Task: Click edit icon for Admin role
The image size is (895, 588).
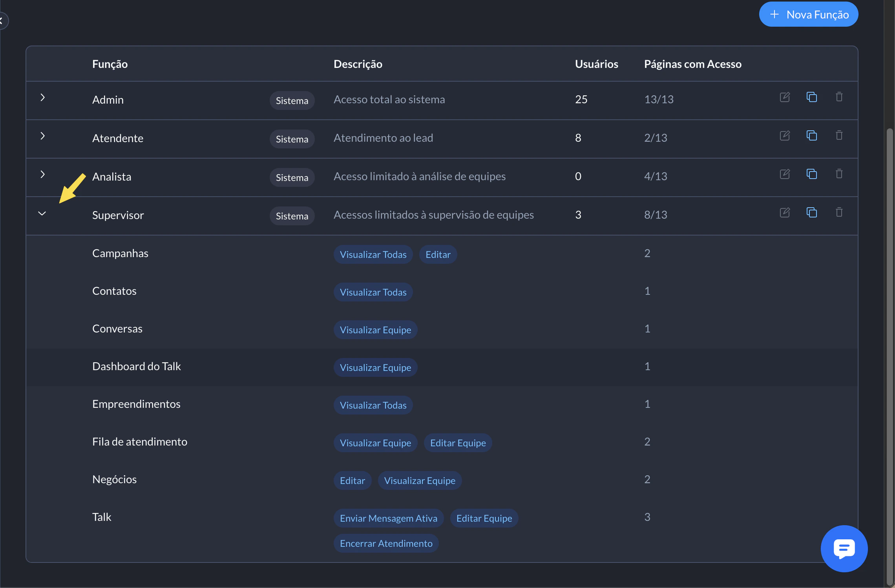Action: tap(784, 97)
